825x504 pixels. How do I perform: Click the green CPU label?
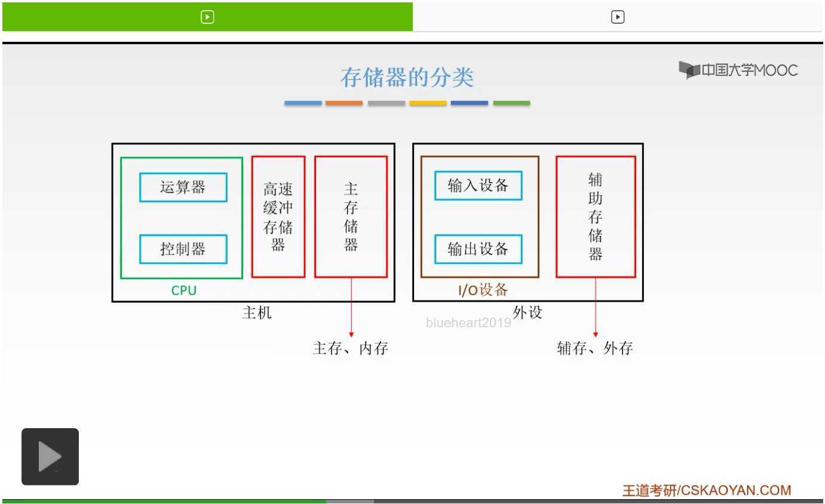coord(184,290)
